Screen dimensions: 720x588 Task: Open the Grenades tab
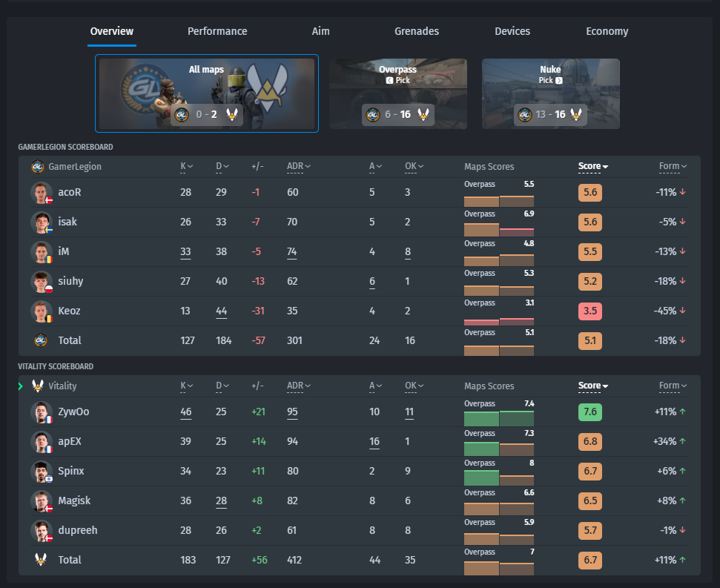(x=417, y=31)
